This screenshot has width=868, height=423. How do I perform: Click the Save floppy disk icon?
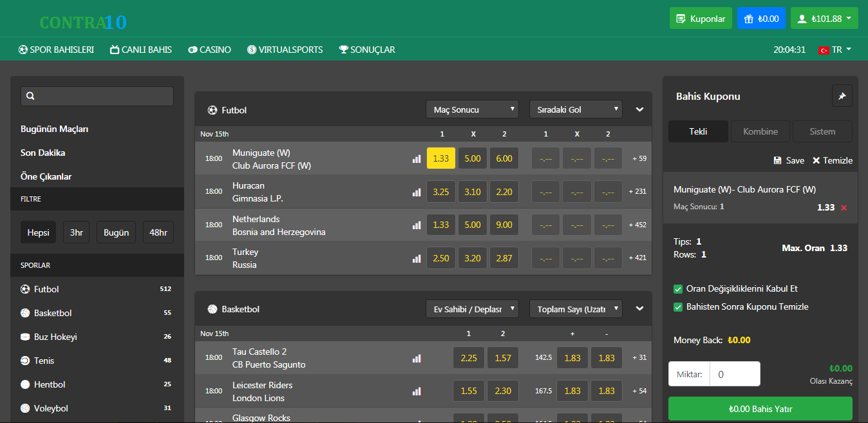(x=778, y=160)
